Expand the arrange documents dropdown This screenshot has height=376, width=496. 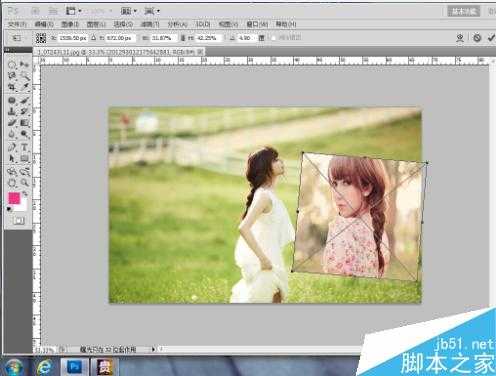pos(129,11)
